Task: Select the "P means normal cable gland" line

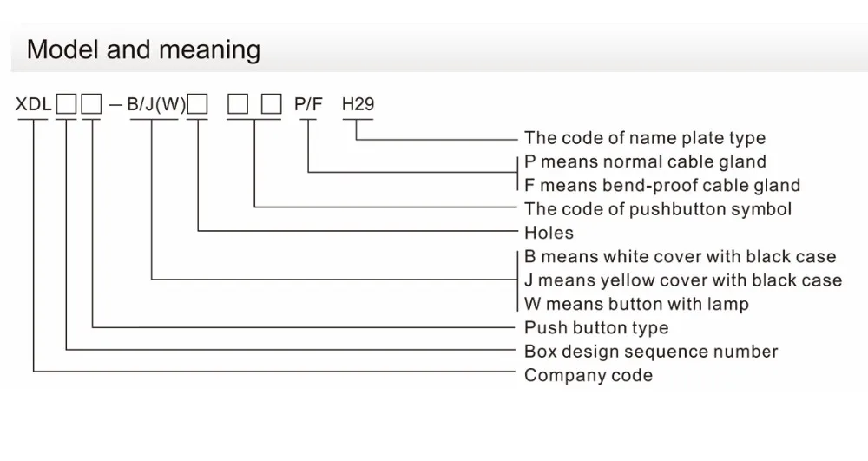Action: [x=646, y=161]
